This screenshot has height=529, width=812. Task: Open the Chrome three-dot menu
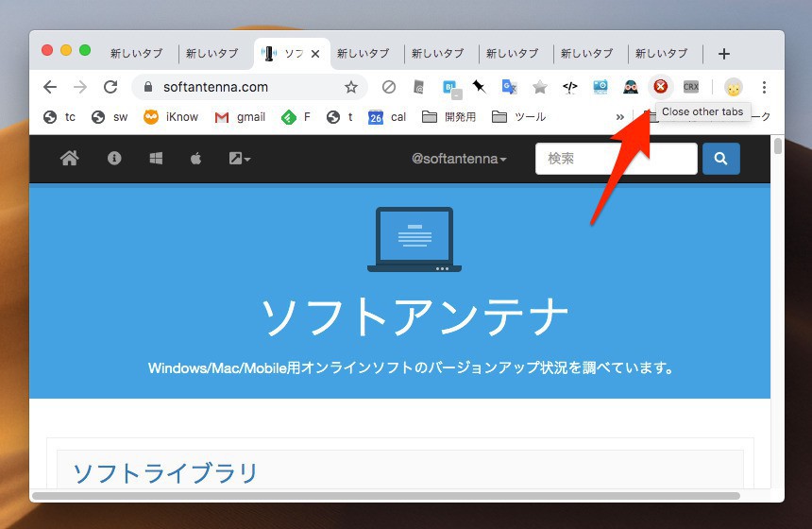[x=764, y=87]
